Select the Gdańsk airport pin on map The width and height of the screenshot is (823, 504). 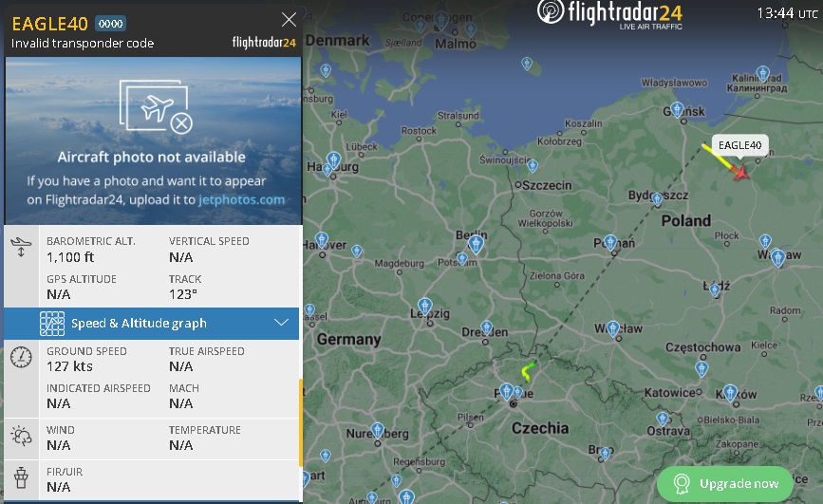[x=677, y=110]
